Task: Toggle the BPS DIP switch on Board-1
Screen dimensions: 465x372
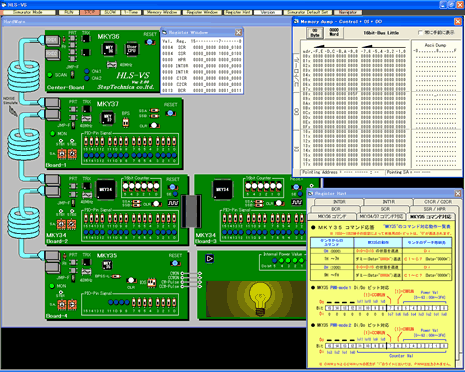Action: coord(126,122)
